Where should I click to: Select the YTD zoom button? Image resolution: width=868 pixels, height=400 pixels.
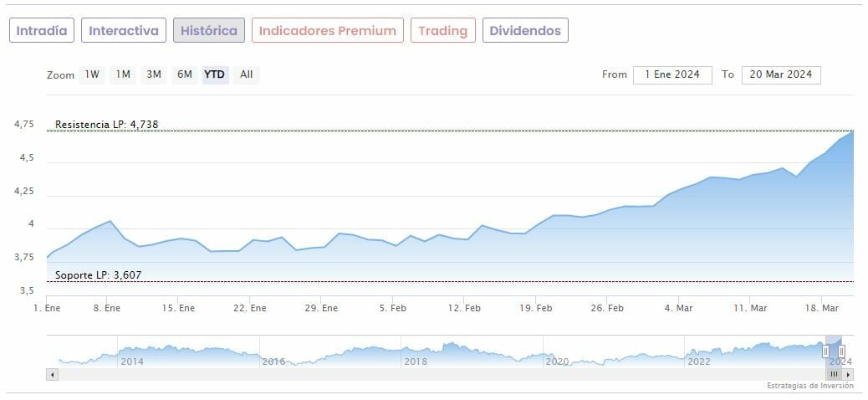[215, 74]
